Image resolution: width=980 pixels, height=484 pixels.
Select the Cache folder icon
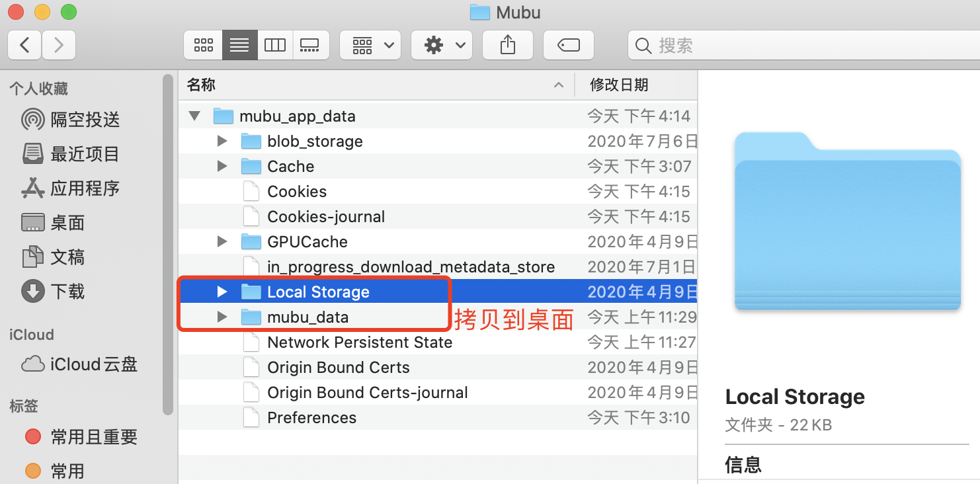251,167
